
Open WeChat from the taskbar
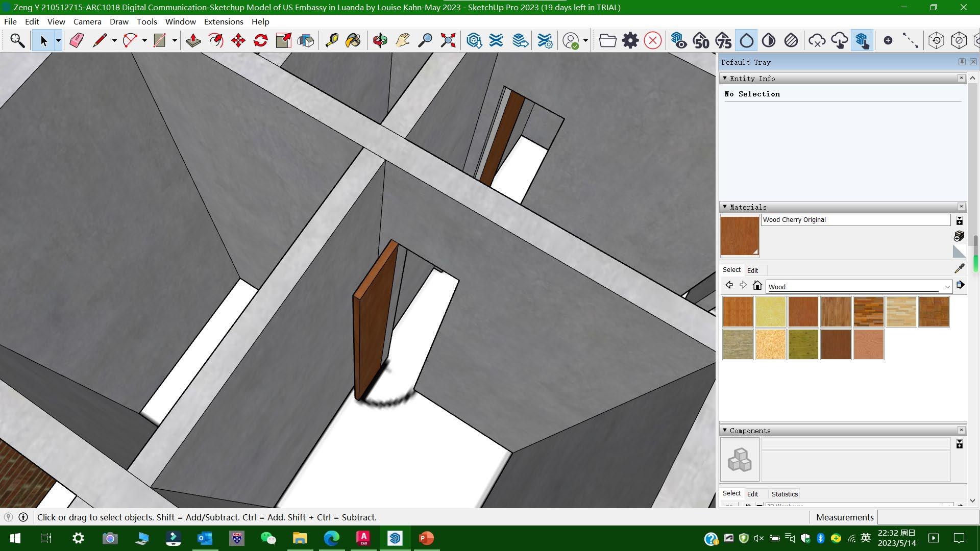pos(268,538)
